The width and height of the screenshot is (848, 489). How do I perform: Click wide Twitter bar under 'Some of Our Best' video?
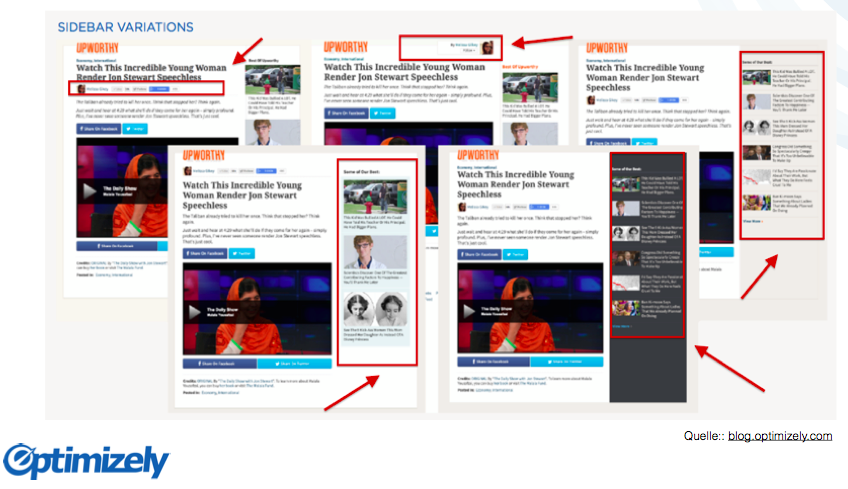click(x=294, y=364)
